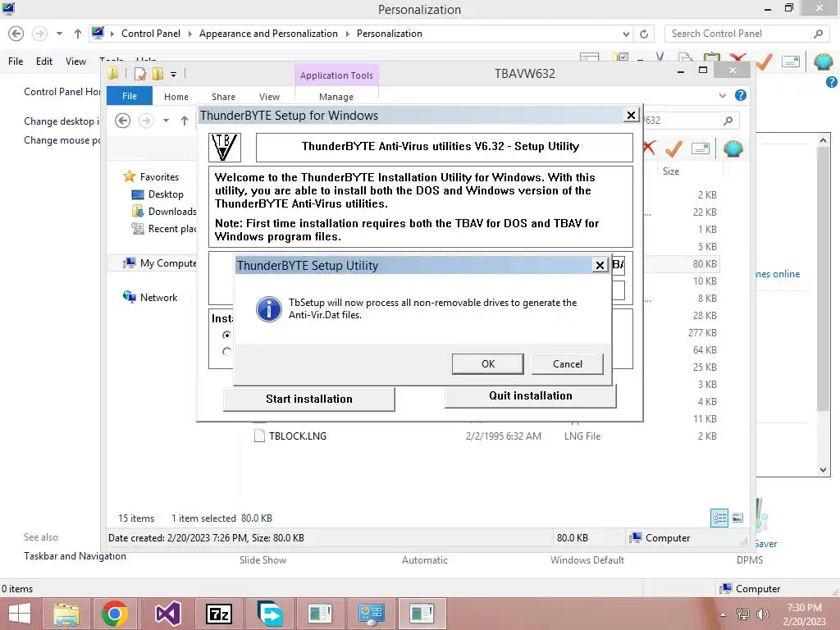This screenshot has width=840, height=630.
Task: Open Customize Quick Access Toolbar dropdown
Action: (174, 75)
